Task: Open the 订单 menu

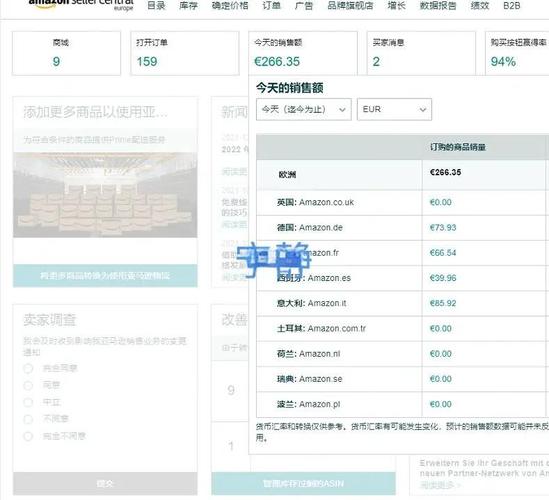Action: tap(271, 5)
